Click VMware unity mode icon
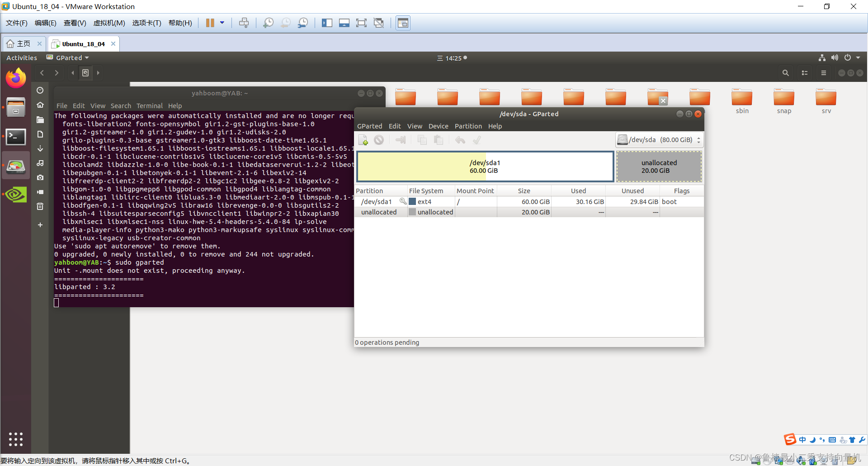Image resolution: width=868 pixels, height=466 pixels. click(x=379, y=23)
